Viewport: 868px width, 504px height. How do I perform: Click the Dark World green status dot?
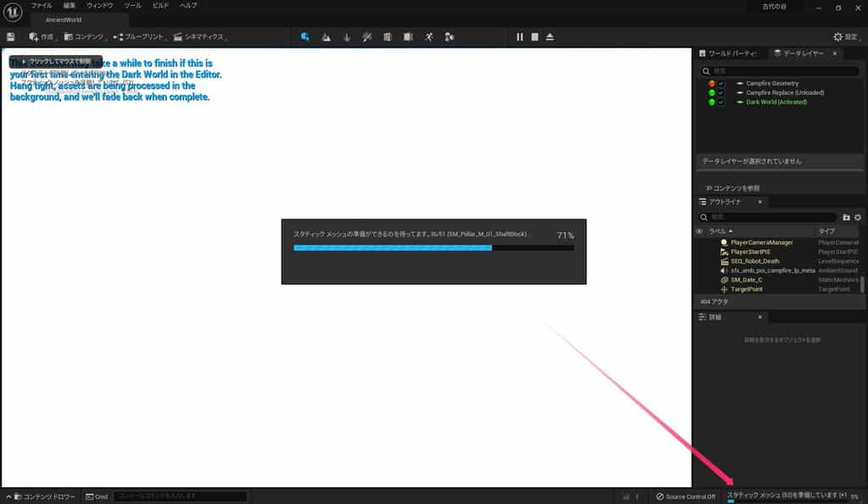[x=712, y=102]
